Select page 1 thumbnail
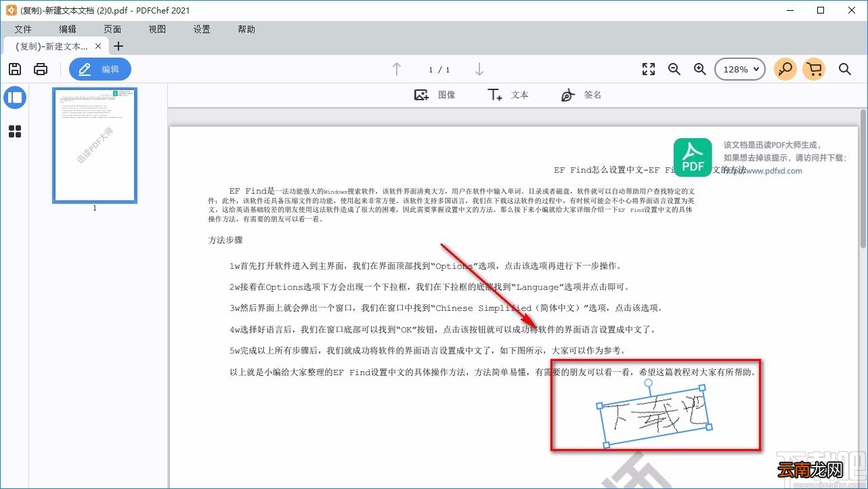The width and height of the screenshot is (868, 489). click(95, 146)
